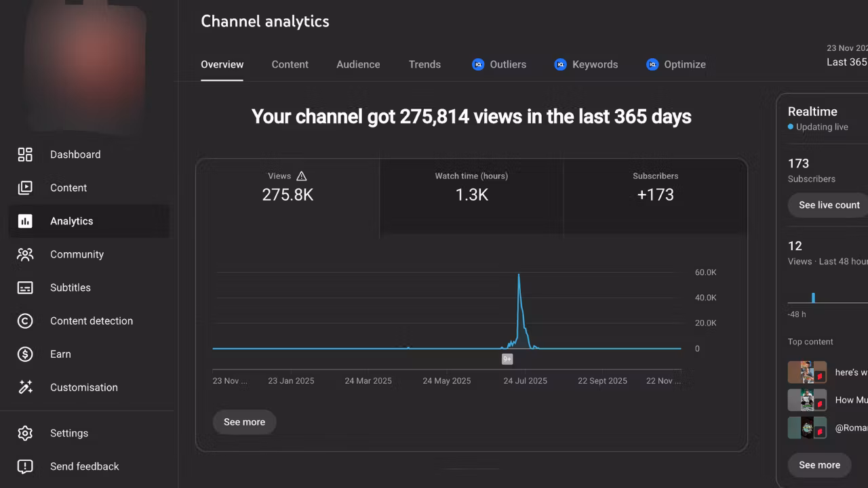Switch to the Audience tab
The width and height of the screenshot is (868, 488).
358,64
